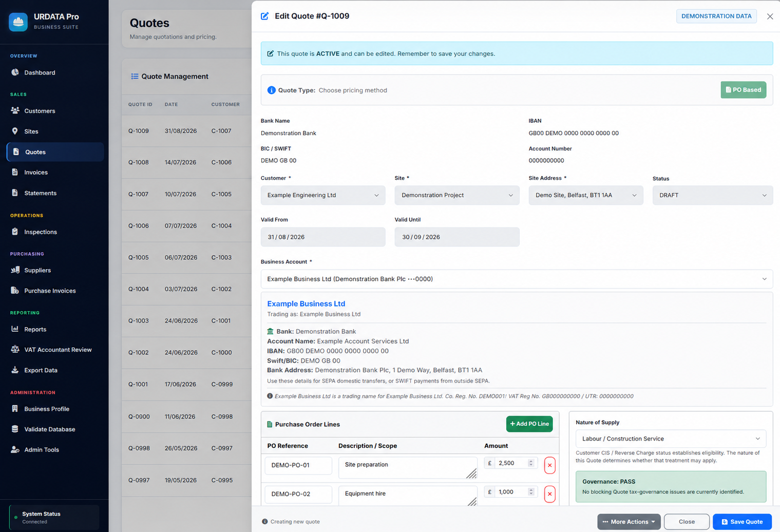780x532 pixels.
Task: Click the Validate Database icon in sidebar
Action: pyautogui.click(x=15, y=429)
